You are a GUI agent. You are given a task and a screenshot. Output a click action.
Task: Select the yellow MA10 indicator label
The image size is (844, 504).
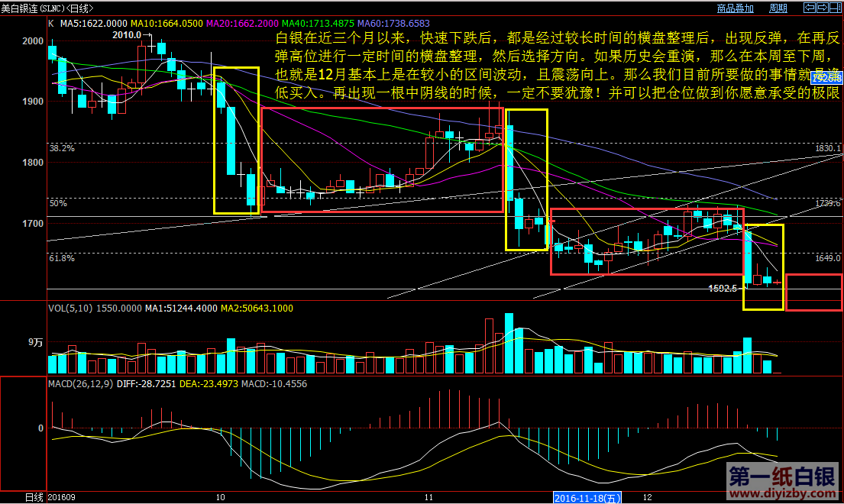170,24
